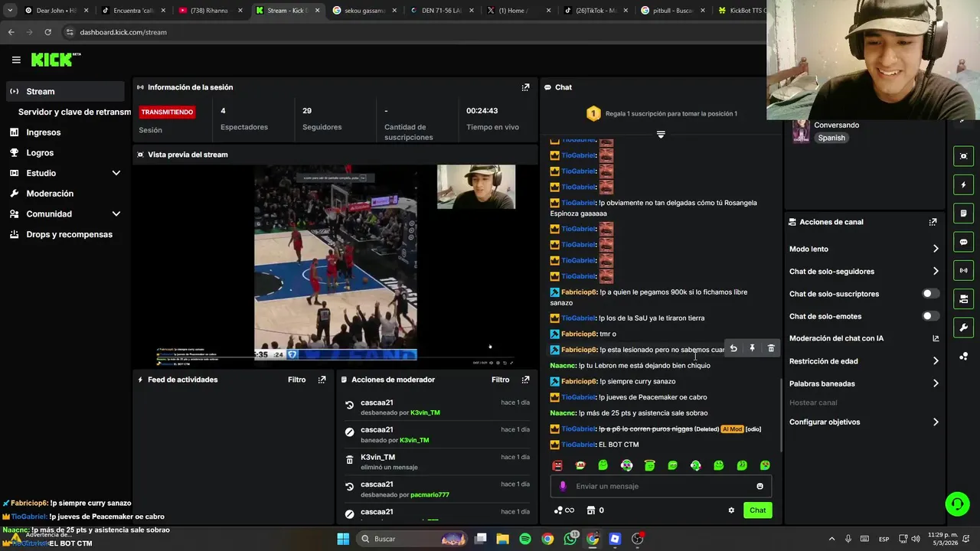Open Configurar objetivos options arrow
The image size is (980, 551).
point(936,422)
